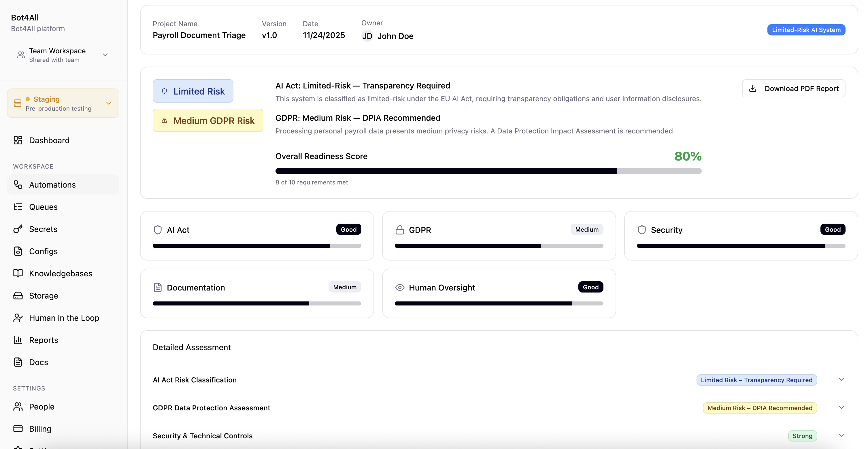868x449 pixels.
Task: Open Reports via the chart icon
Action: click(x=18, y=340)
